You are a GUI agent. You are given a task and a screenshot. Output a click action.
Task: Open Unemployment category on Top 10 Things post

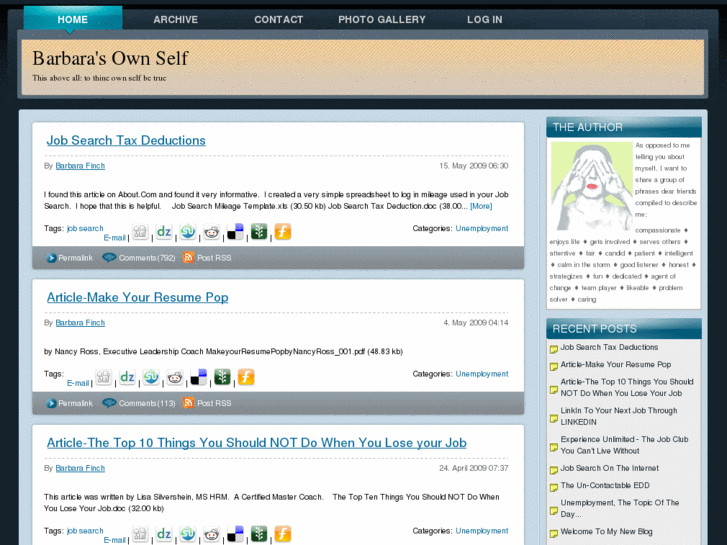tap(482, 531)
